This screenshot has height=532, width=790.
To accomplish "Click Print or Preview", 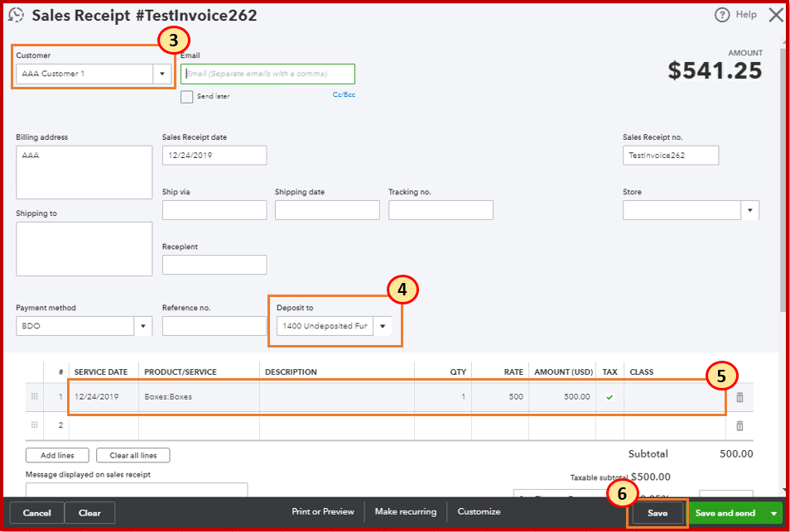I will (323, 511).
